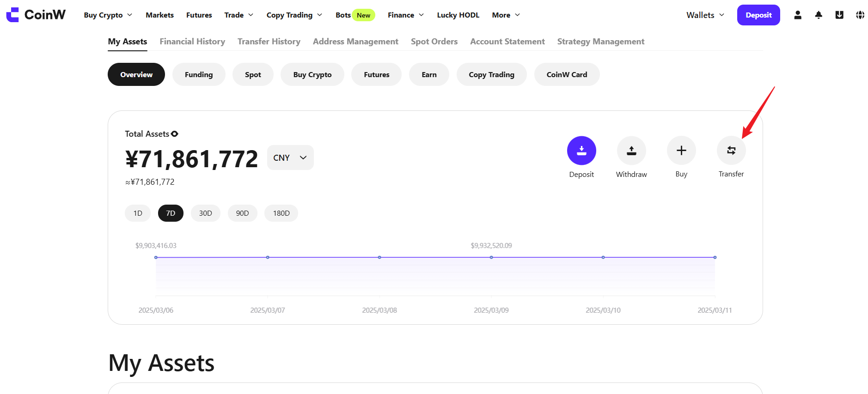
Task: Click the Transfer swap icon
Action: 731,151
